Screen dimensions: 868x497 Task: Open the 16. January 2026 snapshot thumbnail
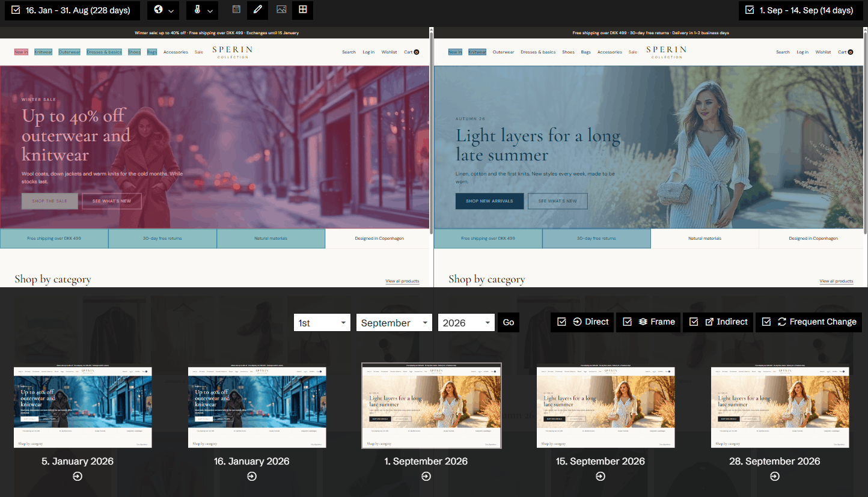pos(257,407)
